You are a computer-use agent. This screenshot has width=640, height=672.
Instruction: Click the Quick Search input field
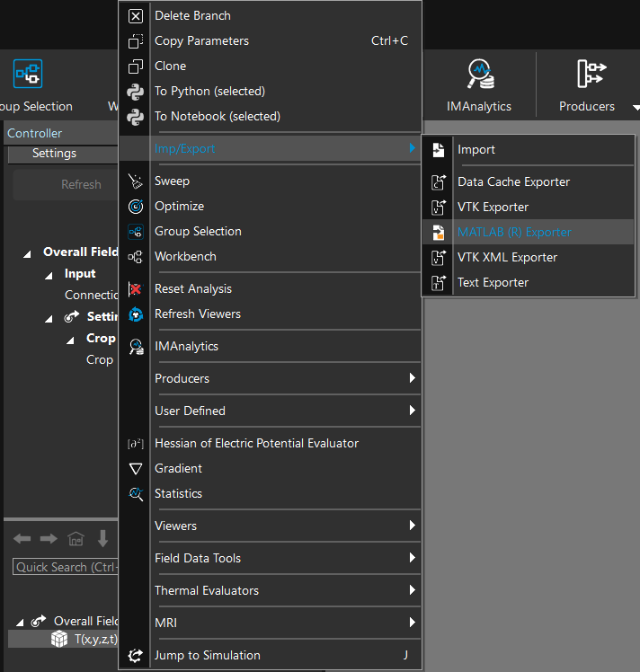(x=63, y=567)
